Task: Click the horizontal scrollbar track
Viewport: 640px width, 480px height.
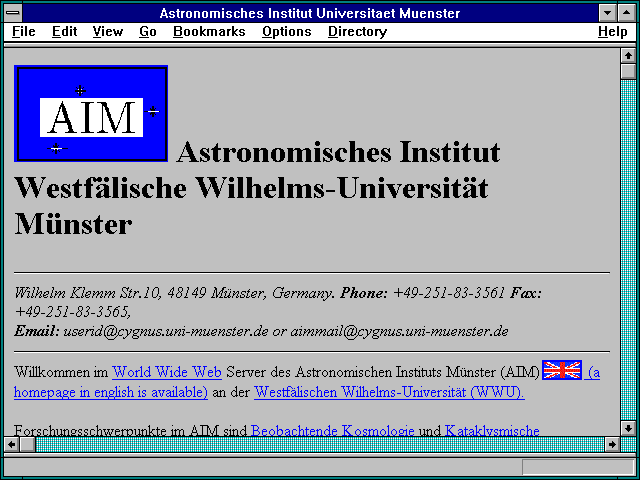Action: [x=320, y=444]
